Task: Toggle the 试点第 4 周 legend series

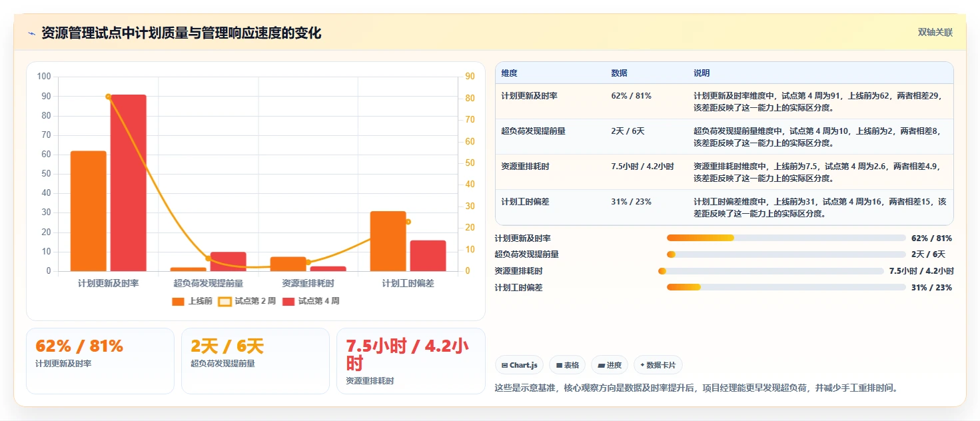Action: (311, 301)
